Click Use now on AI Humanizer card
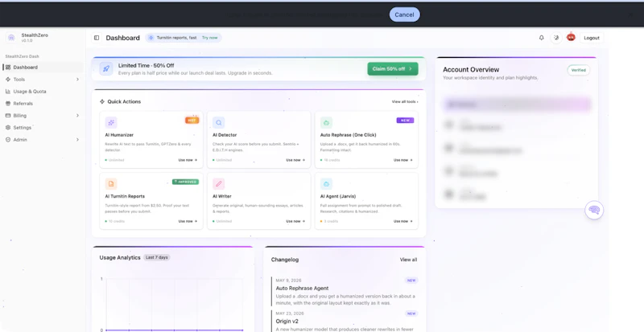 pyautogui.click(x=188, y=160)
